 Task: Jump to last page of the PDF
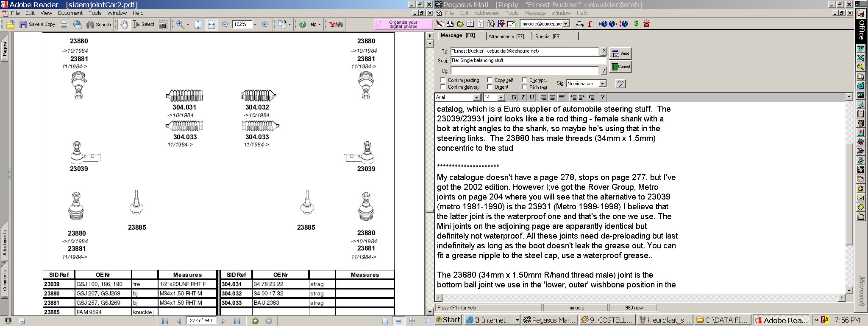(x=237, y=321)
